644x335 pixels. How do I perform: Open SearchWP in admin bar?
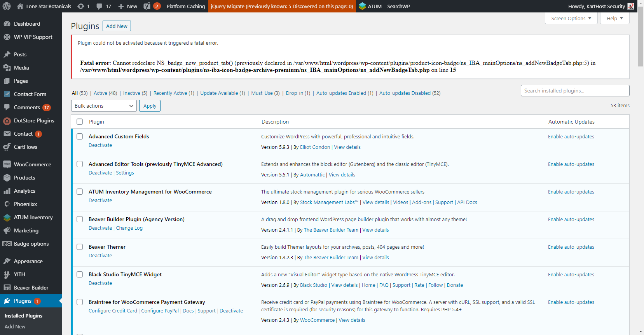[x=398, y=6]
